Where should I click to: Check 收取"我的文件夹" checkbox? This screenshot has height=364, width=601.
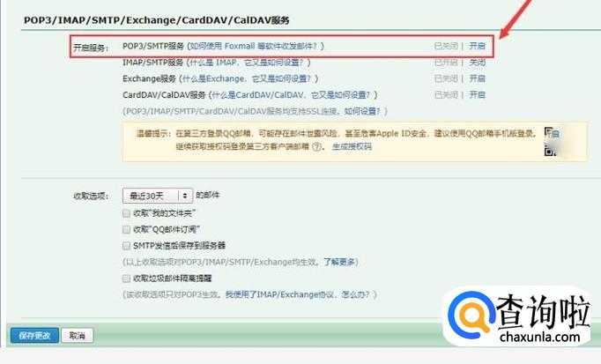126,213
